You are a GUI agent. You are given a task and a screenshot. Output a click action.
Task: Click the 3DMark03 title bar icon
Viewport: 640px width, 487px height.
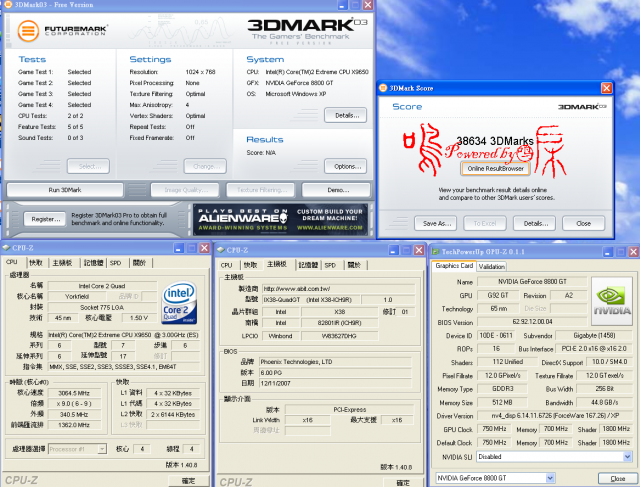8,4
